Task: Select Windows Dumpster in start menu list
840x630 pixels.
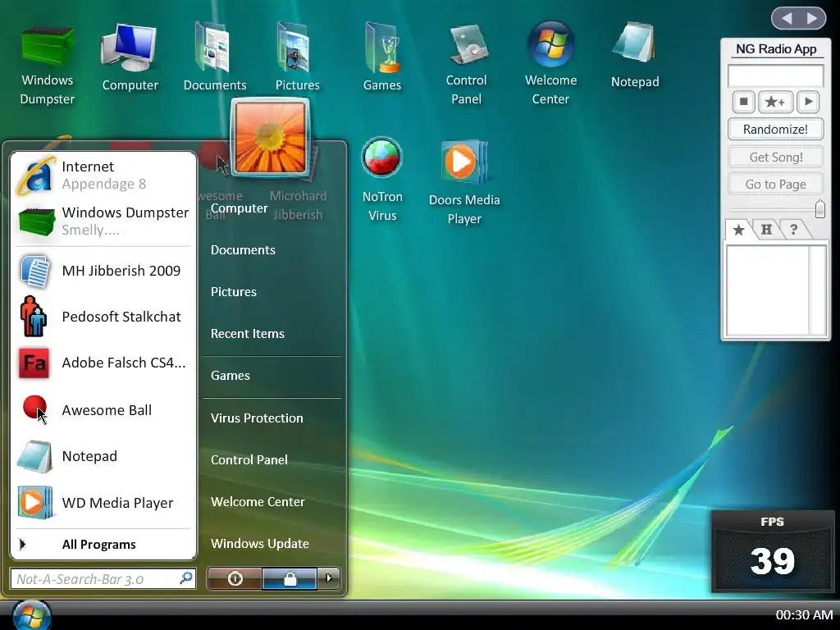Action: (103, 221)
